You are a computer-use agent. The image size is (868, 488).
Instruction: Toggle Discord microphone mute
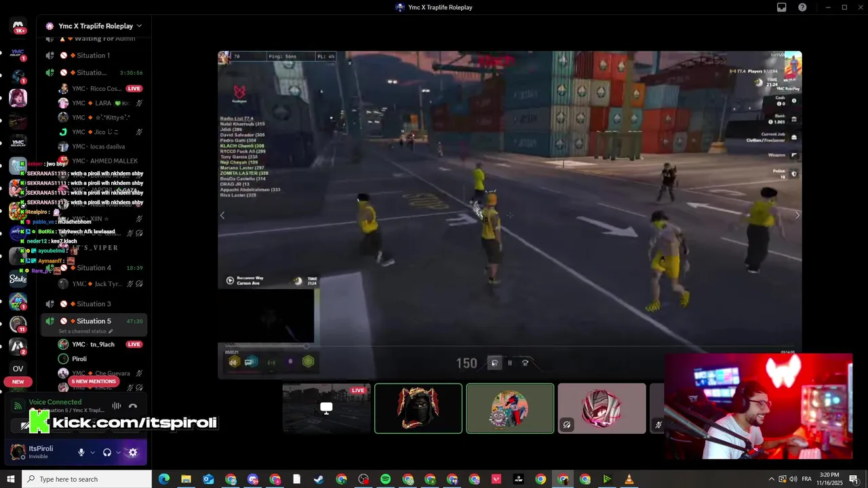[81, 452]
